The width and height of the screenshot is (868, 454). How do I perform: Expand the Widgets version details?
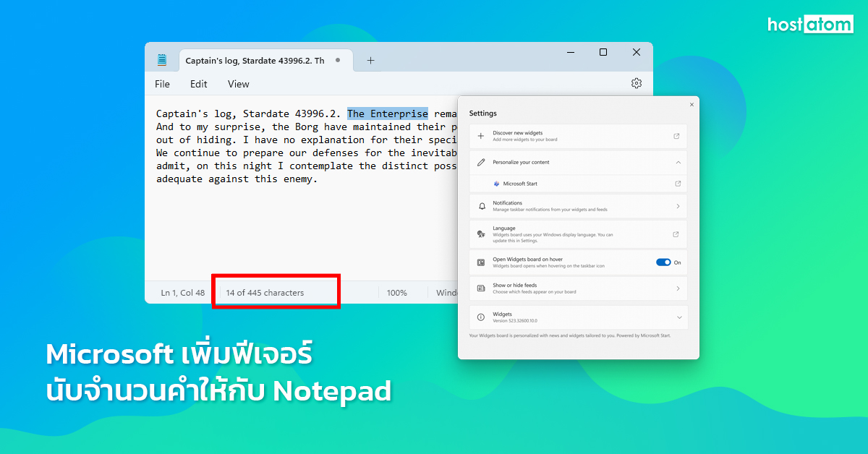point(677,317)
